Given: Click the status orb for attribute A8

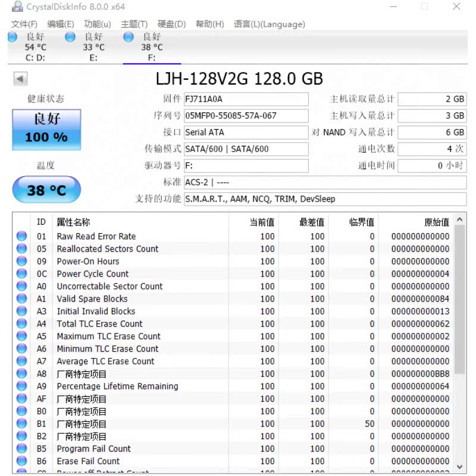Looking at the screenshot, I should coord(21,374).
